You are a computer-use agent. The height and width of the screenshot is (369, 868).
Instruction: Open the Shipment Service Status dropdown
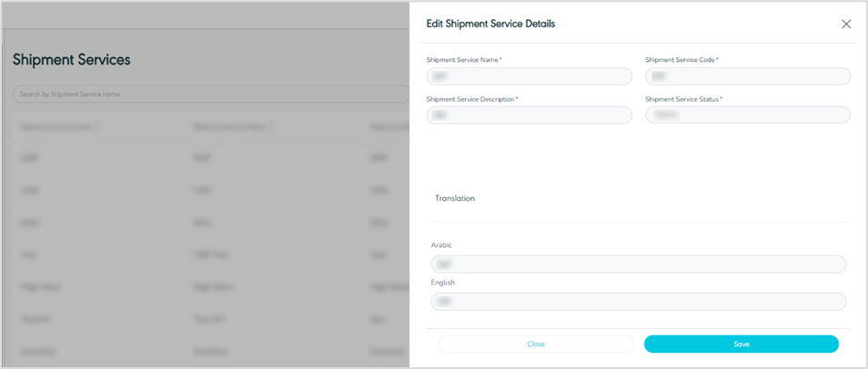click(x=747, y=115)
